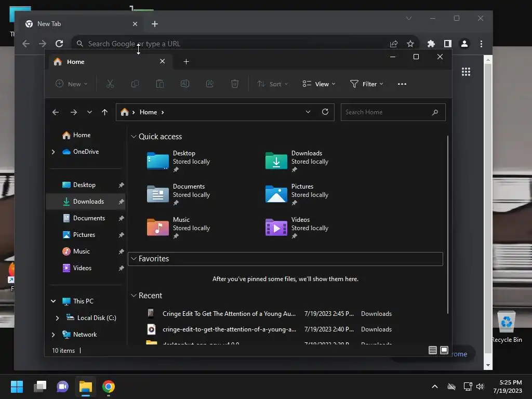Image resolution: width=532 pixels, height=399 pixels.
Task: Click the Cut scissors icon in File Explorer toolbar
Action: [x=110, y=84]
